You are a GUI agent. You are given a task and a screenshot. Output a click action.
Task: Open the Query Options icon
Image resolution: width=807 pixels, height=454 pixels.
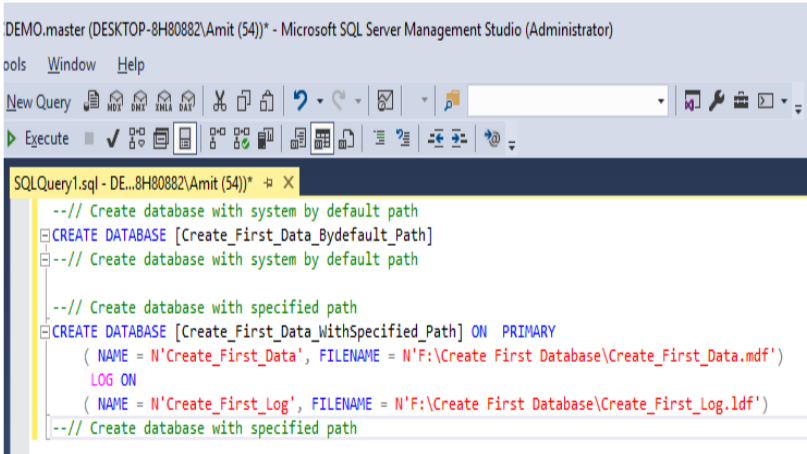click(x=161, y=138)
